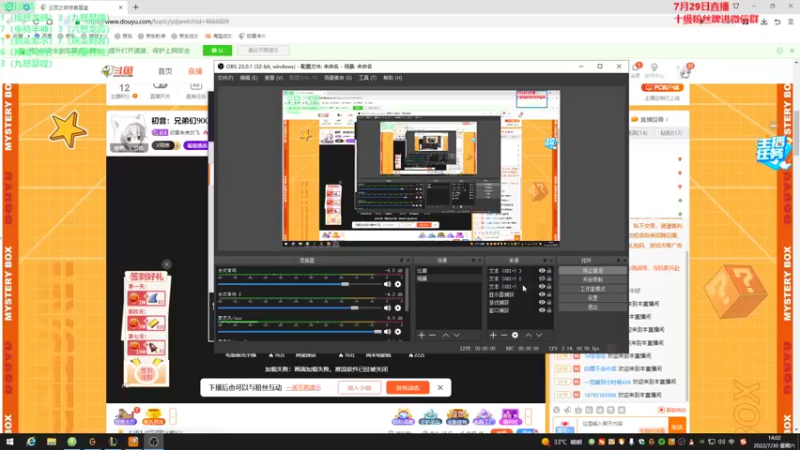Dismiss the bottom fan-interaction banner with X

pos(440,388)
